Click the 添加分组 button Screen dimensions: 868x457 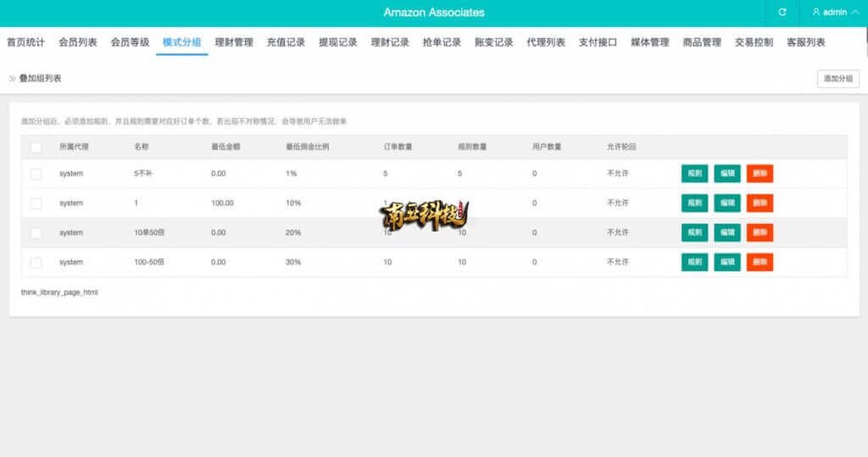click(838, 79)
